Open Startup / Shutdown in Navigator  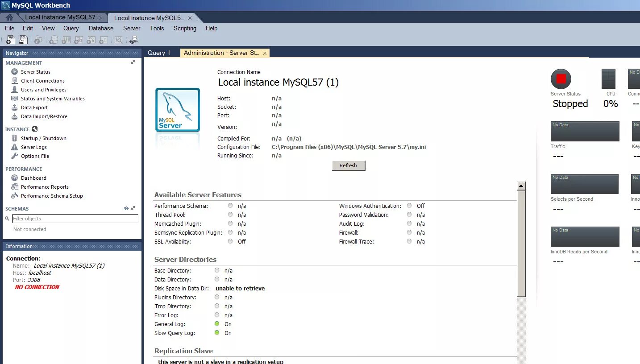(44, 138)
